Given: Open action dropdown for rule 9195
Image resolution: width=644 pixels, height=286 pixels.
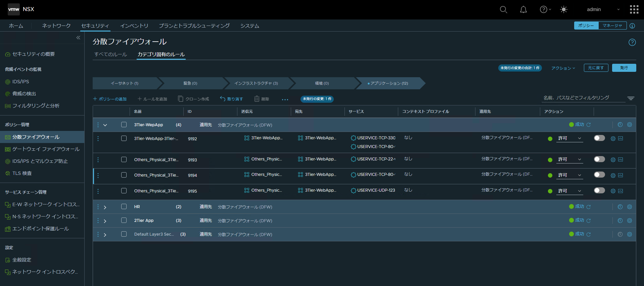Looking at the screenshot, I should click(570, 191).
